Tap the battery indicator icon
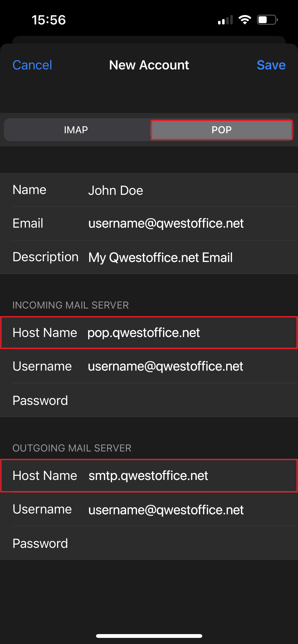Image resolution: width=298 pixels, height=644 pixels. [267, 20]
